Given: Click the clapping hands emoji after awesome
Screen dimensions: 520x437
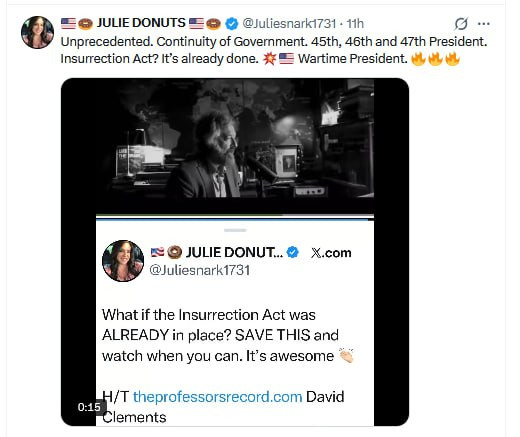Looking at the screenshot, I should coord(346,355).
